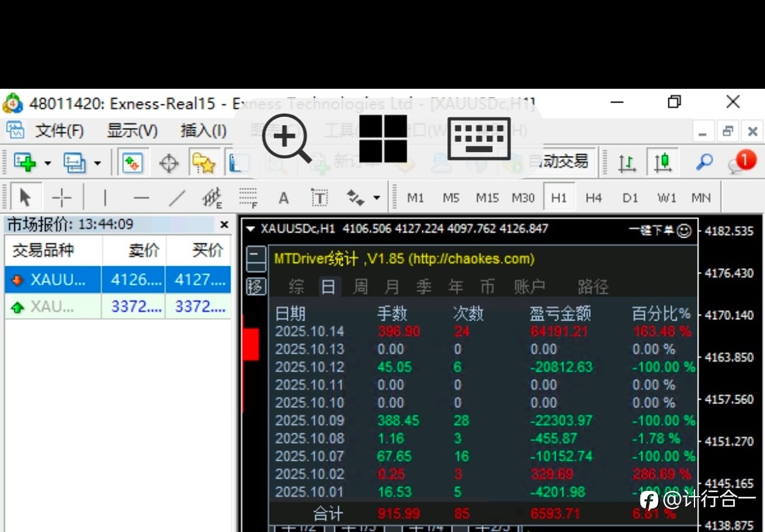The height and width of the screenshot is (532, 765).
Task: Select the XAUUSDc row in market watch
Action: (x=117, y=279)
